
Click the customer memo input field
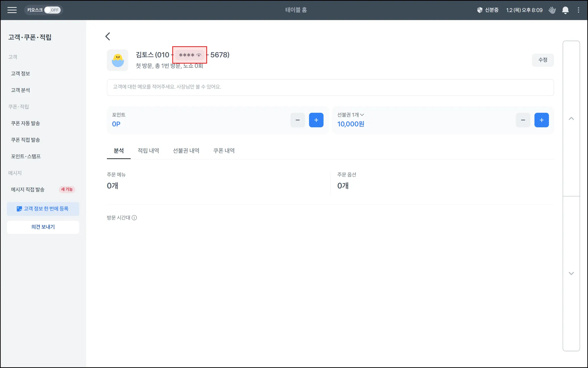click(x=330, y=87)
